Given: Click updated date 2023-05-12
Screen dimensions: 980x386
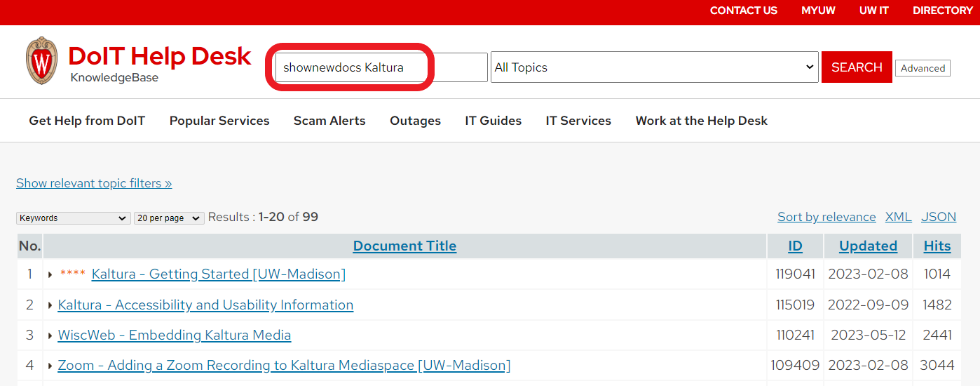Looking at the screenshot, I should pos(868,335).
